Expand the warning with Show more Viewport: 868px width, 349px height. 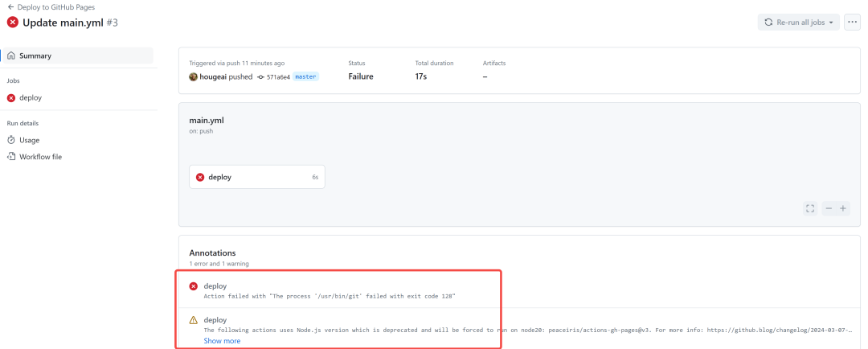(222, 341)
